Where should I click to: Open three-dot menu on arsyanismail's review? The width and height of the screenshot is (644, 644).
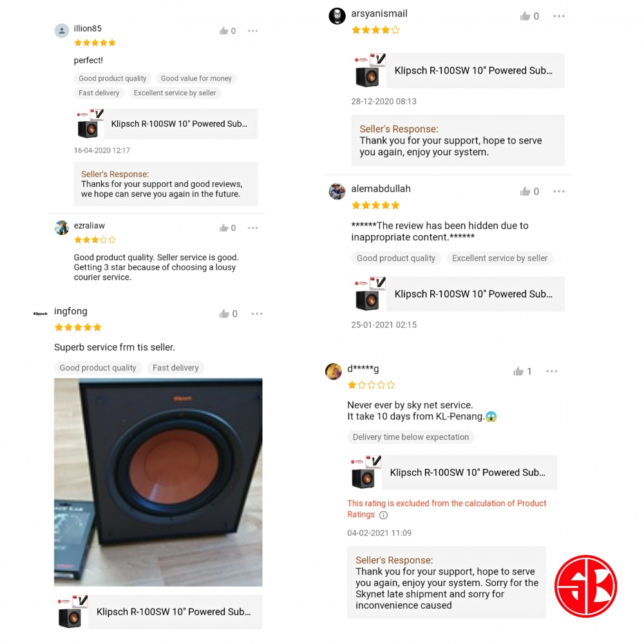[x=558, y=16]
